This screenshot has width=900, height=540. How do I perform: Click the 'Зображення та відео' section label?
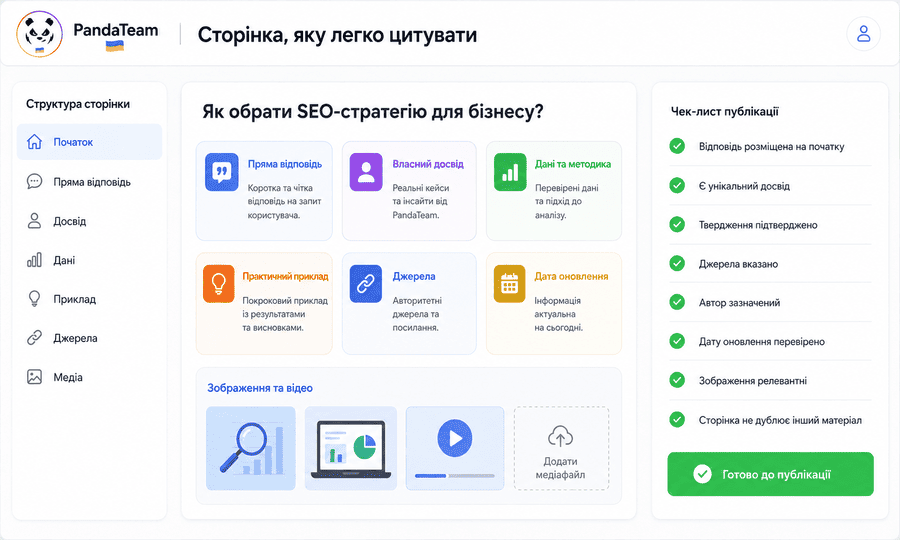click(x=260, y=389)
